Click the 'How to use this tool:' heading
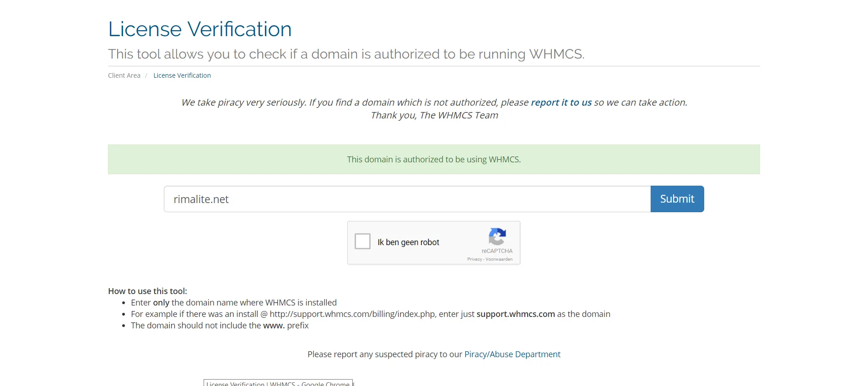This screenshot has height=386, width=868. pos(147,291)
